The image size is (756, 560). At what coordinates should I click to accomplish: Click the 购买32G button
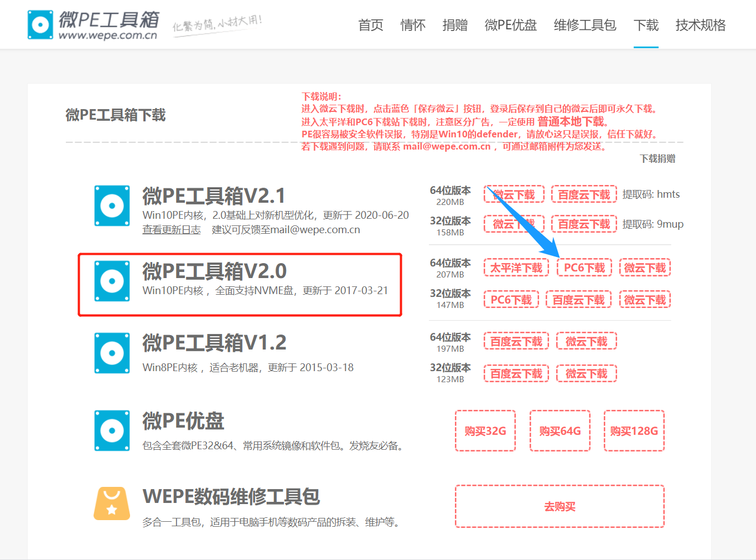pos(485,431)
